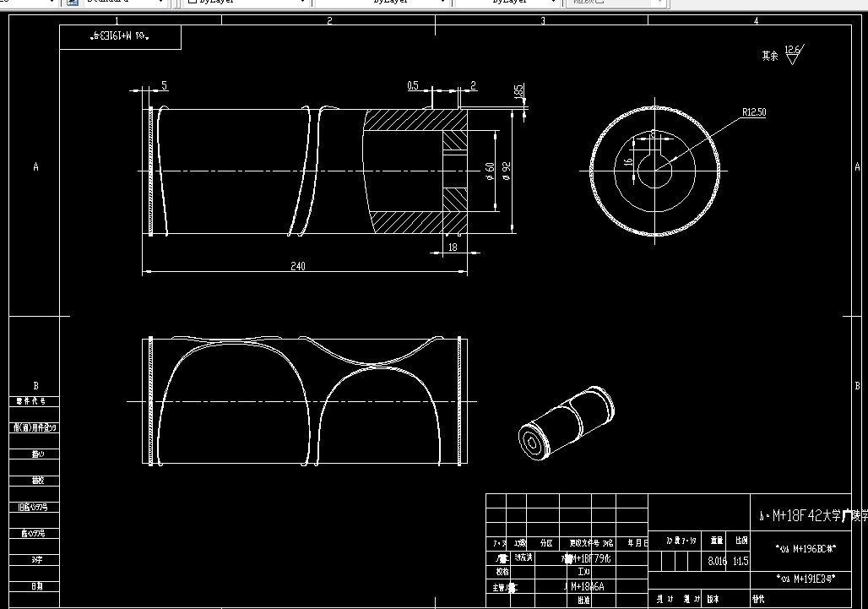Click the 其余 surface finish note
The height and width of the screenshot is (609, 868).
click(770, 56)
